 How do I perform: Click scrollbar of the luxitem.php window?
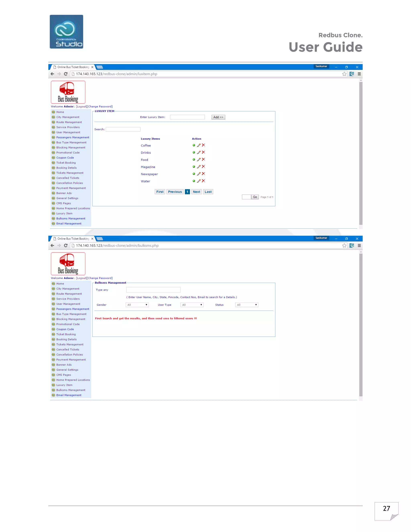[x=361, y=153]
